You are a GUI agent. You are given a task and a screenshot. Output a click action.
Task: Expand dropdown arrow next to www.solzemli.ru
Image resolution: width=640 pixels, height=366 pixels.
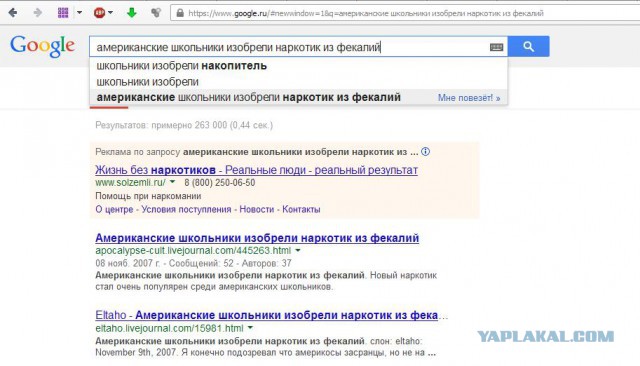point(172,182)
